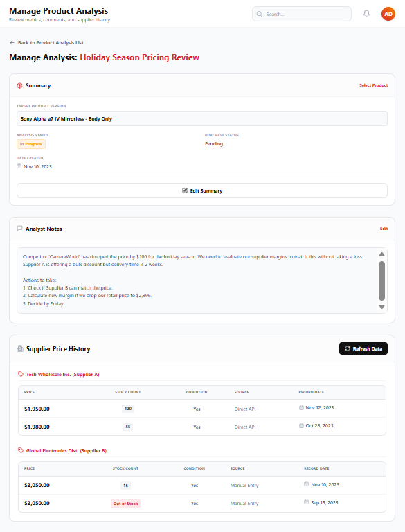Screen dimensions: 405x532
Task: Click the In Progress status badge
Action: point(31,144)
